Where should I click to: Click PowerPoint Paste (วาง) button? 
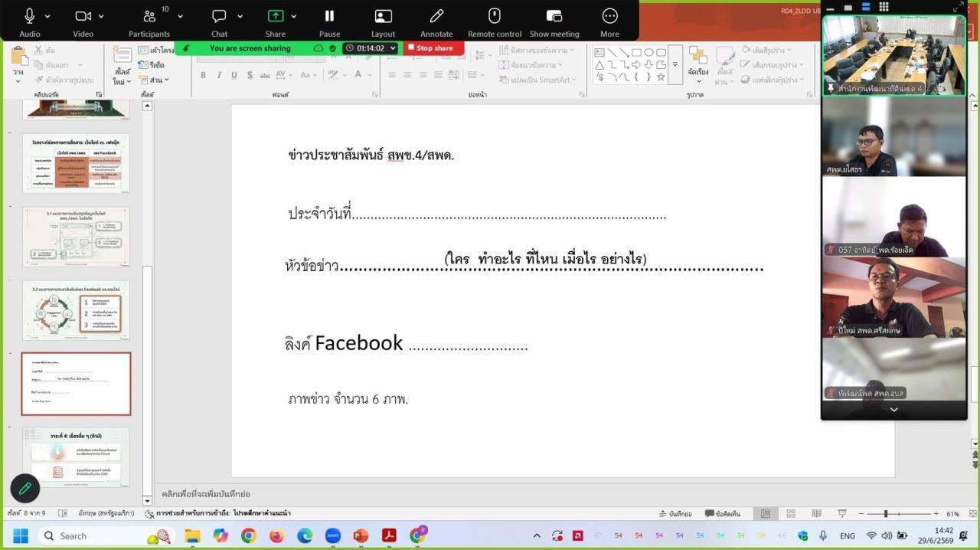point(18,65)
